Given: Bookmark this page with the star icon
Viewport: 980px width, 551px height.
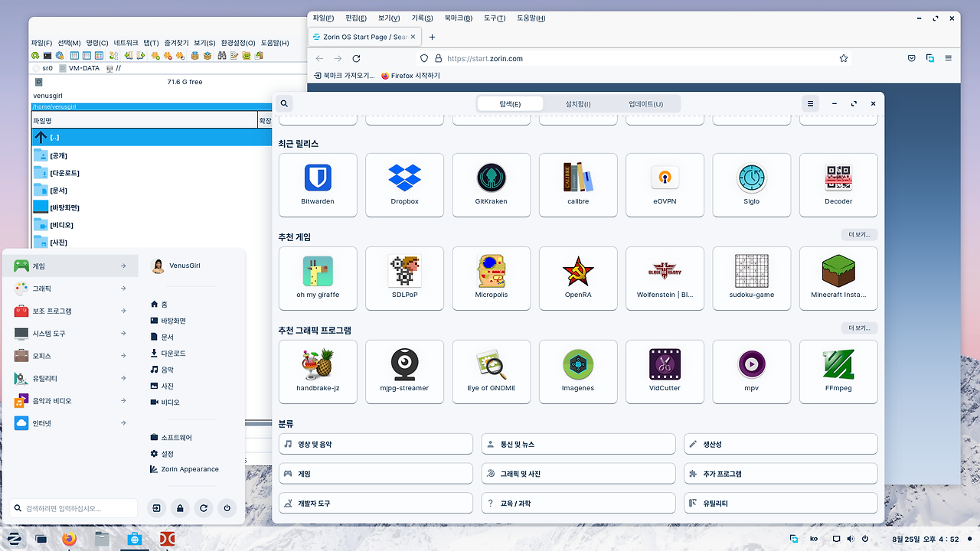Looking at the screenshot, I should (x=844, y=58).
